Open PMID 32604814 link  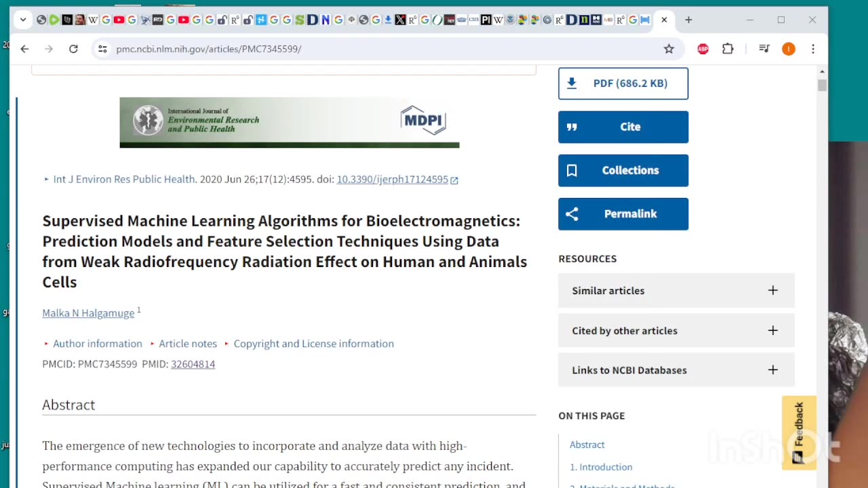pyautogui.click(x=193, y=364)
